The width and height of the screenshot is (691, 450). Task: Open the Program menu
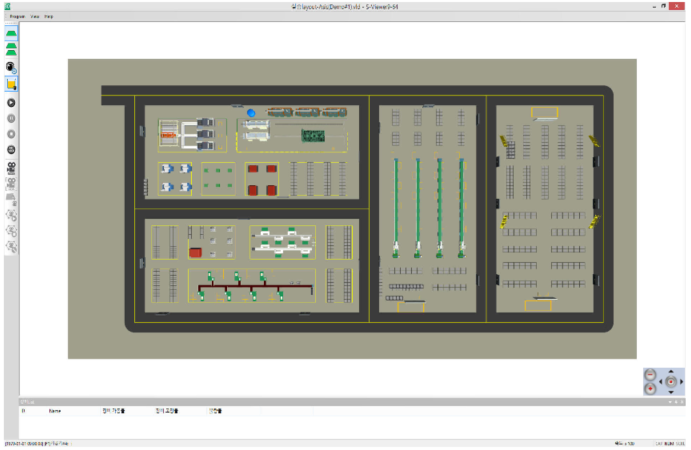coord(17,17)
